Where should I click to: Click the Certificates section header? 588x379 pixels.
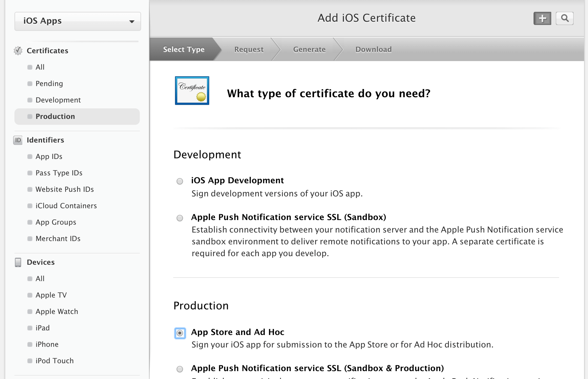coord(48,51)
